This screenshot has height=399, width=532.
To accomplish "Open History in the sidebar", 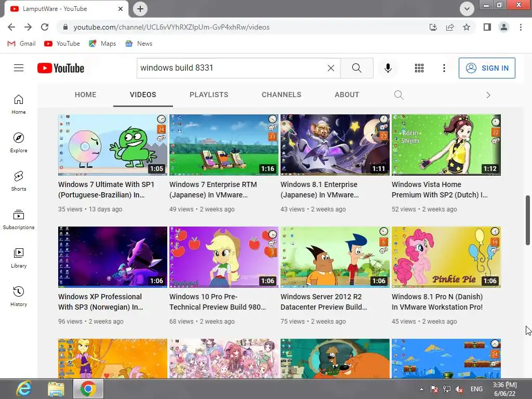I will (19, 296).
